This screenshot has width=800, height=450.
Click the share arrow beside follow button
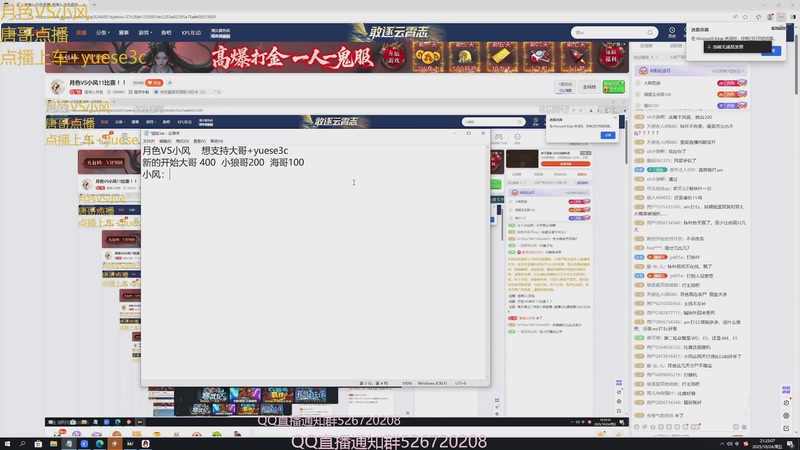169,83
